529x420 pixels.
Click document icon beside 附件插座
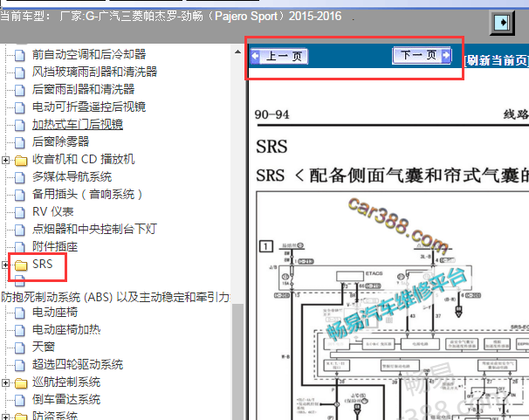[x=20, y=247]
